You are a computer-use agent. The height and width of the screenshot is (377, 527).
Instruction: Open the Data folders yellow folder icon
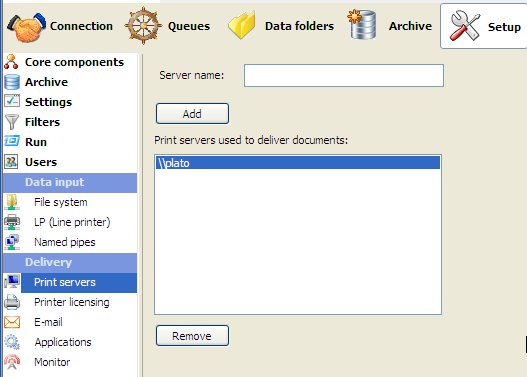pyautogui.click(x=241, y=25)
